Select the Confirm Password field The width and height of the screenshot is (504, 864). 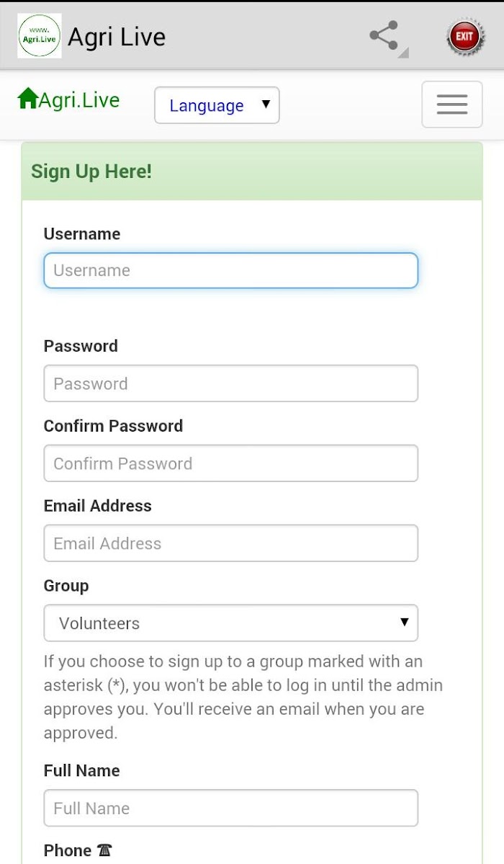point(231,463)
